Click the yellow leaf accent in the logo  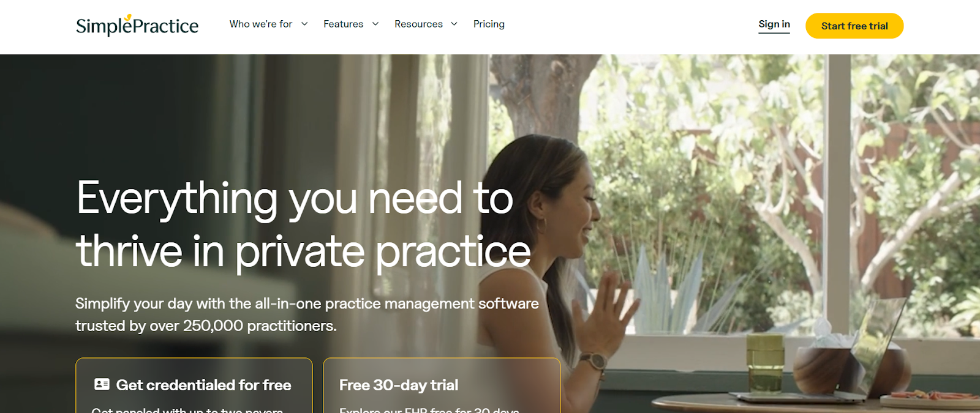tap(127, 18)
